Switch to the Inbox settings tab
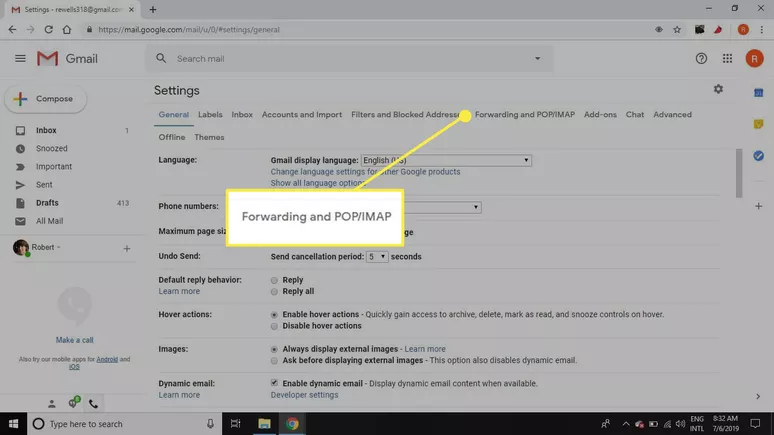Screen dimensions: 774x435 coord(242,115)
